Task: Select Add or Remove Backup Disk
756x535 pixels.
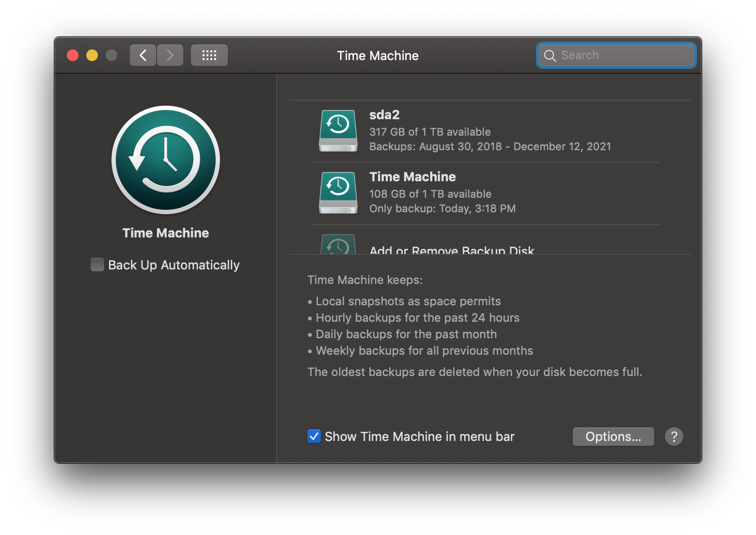Action: click(451, 250)
